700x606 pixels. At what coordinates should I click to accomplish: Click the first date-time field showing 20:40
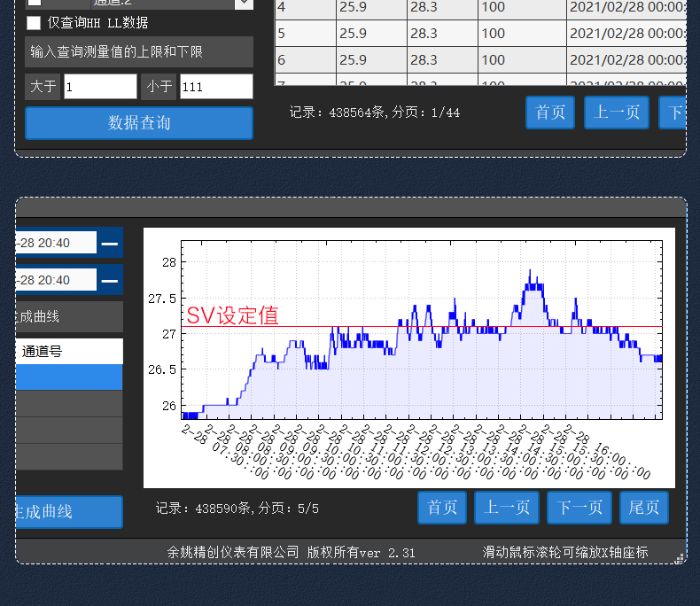coord(56,243)
